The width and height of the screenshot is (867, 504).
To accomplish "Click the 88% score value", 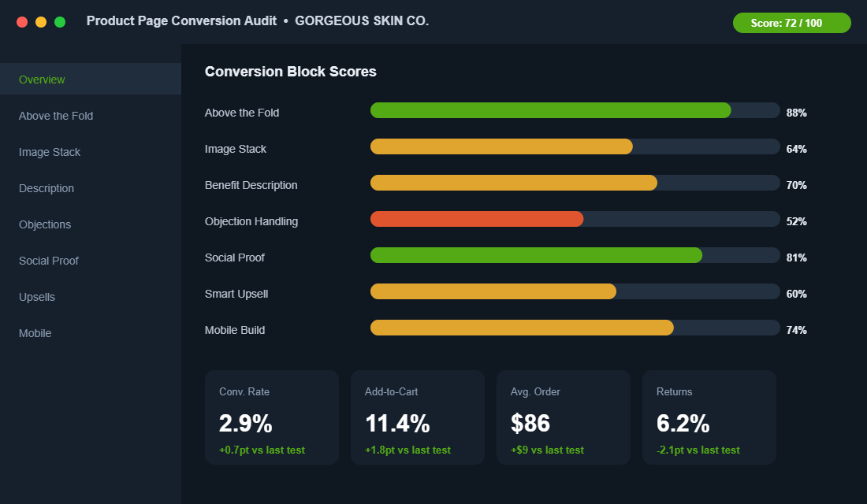I will tap(796, 113).
